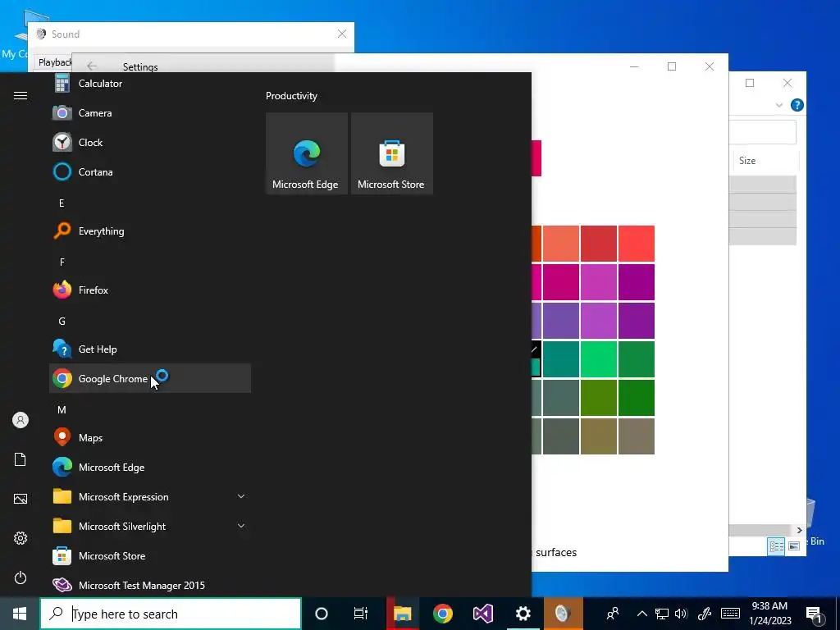Switch Explorer to details view icon
The image size is (840, 630).
(x=776, y=546)
